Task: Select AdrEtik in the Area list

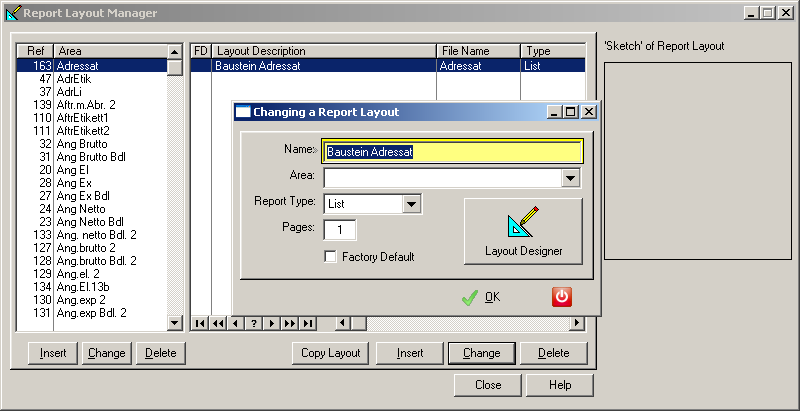Action: (x=92, y=79)
